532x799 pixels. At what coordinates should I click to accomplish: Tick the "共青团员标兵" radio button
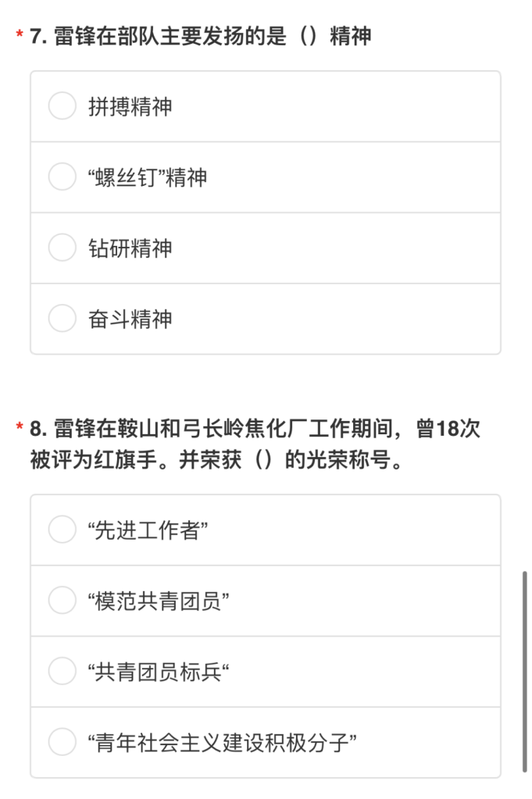pos(62,672)
